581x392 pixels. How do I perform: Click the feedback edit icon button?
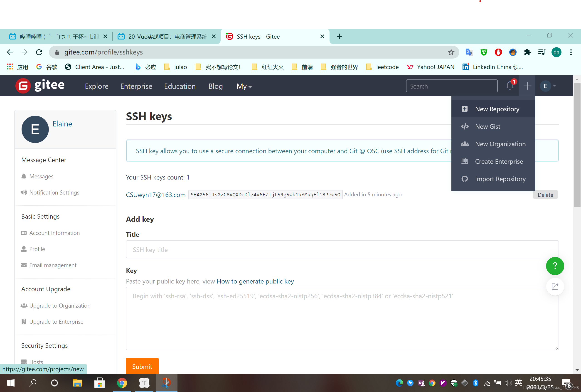pos(555,286)
